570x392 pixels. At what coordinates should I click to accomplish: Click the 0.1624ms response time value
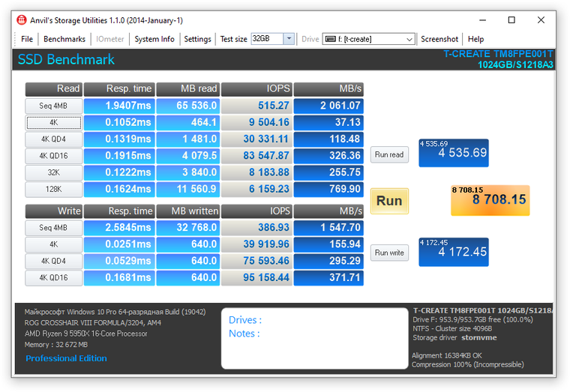click(119, 190)
